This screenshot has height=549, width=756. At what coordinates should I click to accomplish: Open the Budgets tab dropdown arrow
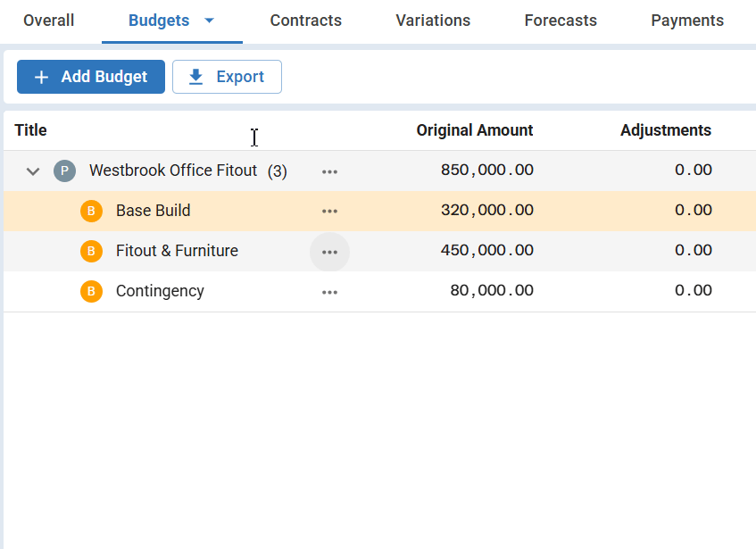coord(210,21)
